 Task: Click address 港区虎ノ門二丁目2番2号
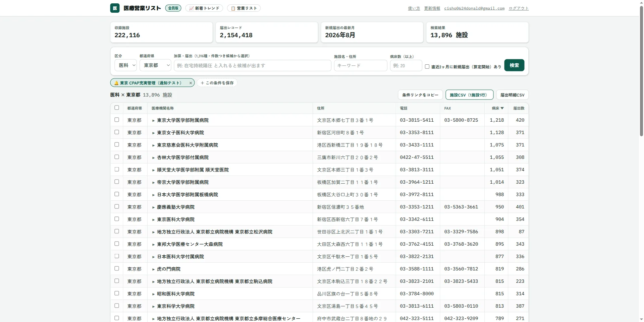pos(345,269)
